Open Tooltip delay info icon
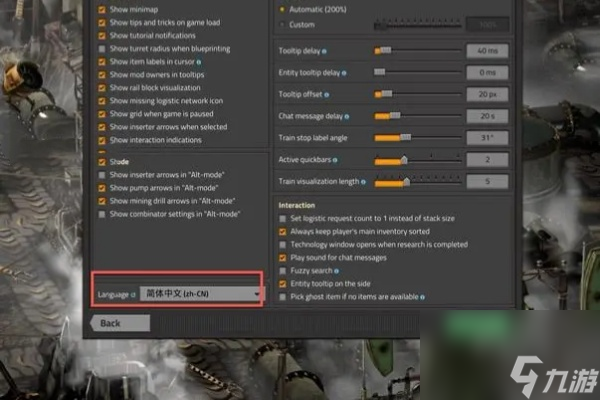Screen dimensions: 600x400 pyautogui.click(x=324, y=51)
